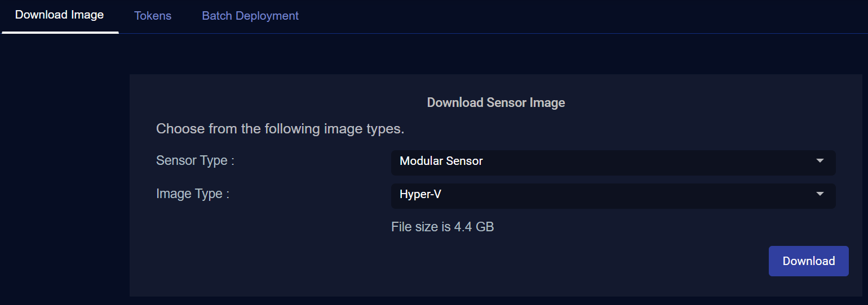Click the 'Modular Sensor' selected value text

(x=441, y=161)
